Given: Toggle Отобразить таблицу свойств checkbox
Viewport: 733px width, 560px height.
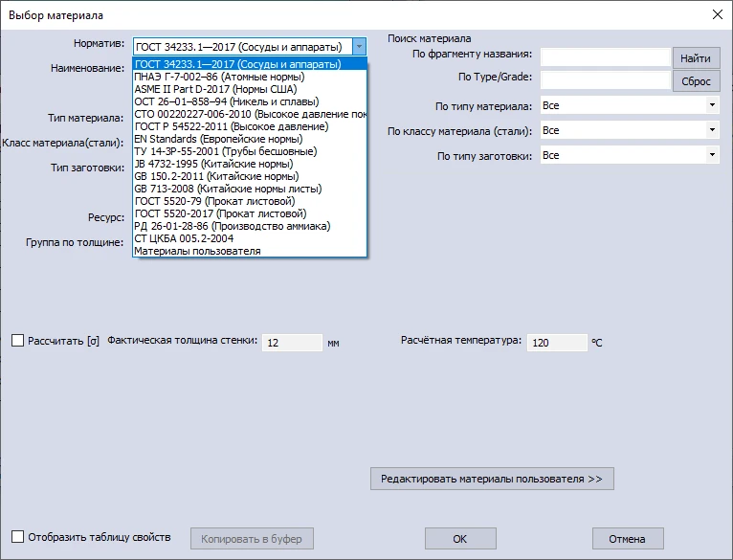Looking at the screenshot, I should [x=17, y=537].
